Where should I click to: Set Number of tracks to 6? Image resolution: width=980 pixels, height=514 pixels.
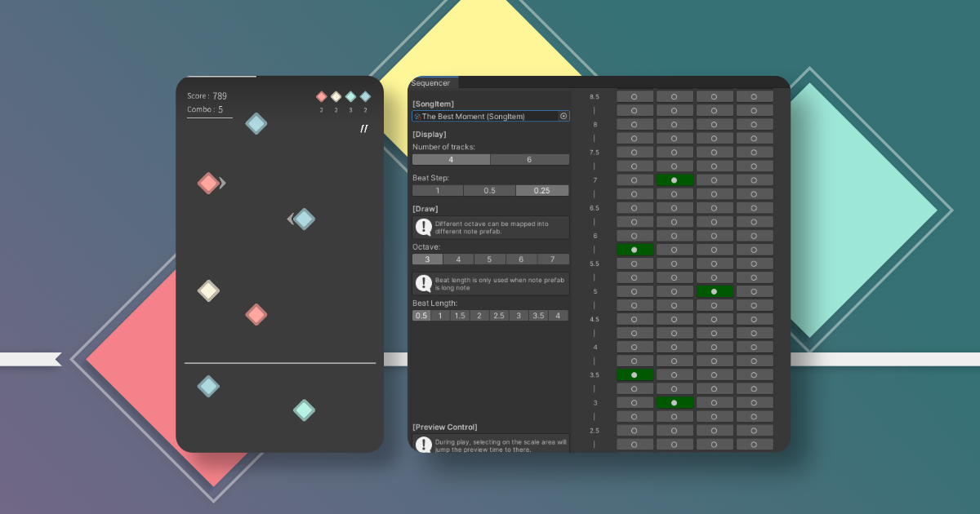pos(529,159)
